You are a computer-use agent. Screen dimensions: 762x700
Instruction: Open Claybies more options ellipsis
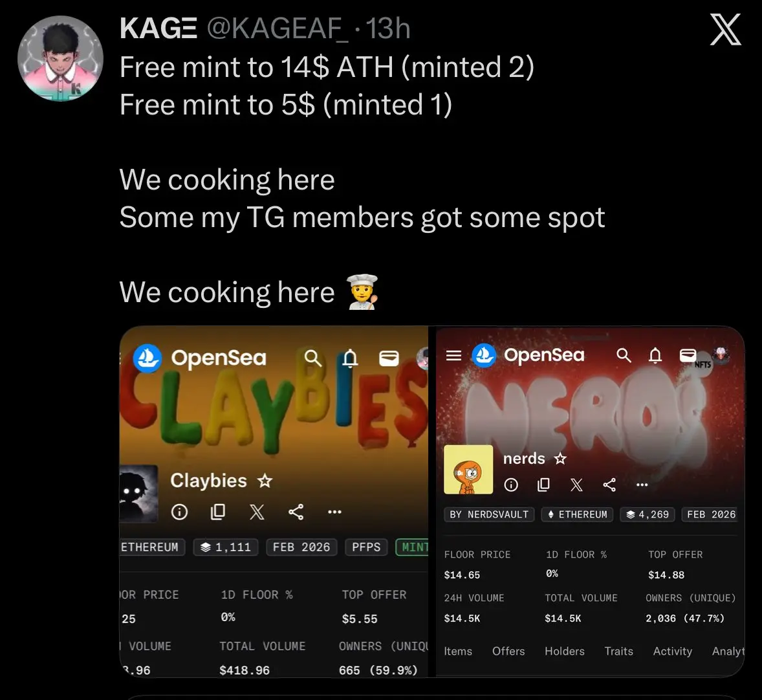[334, 512]
